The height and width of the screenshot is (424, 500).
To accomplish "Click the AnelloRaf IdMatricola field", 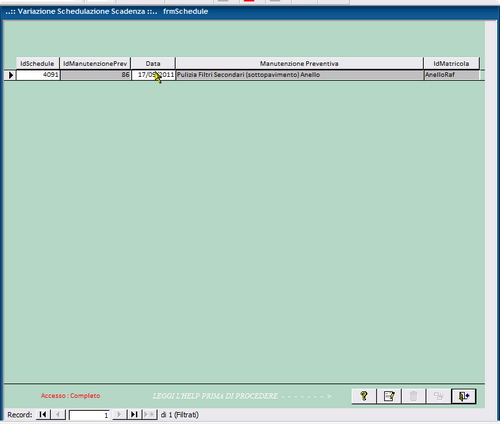I will click(452, 75).
